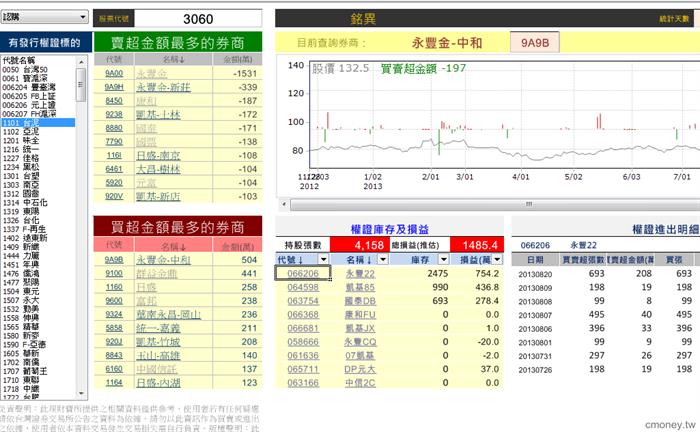Open warrant code 063166 link

[303, 383]
